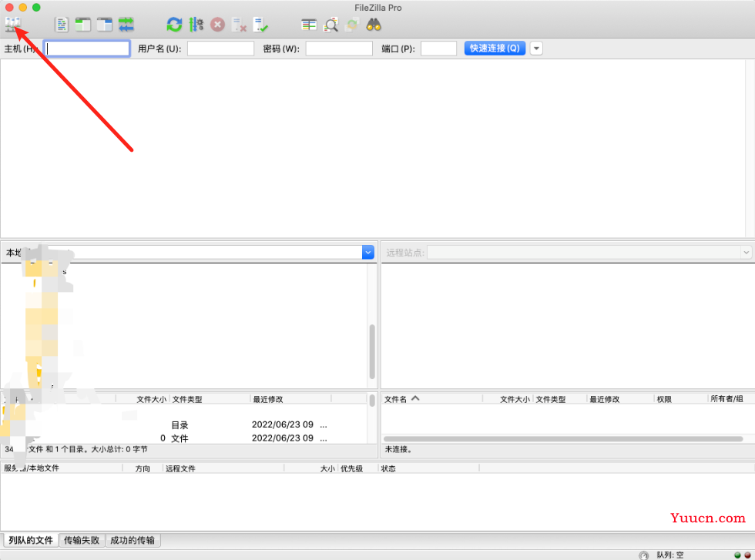Viewport: 755px width, 560px height.
Task: Click the Quickconnect button
Action: (495, 49)
